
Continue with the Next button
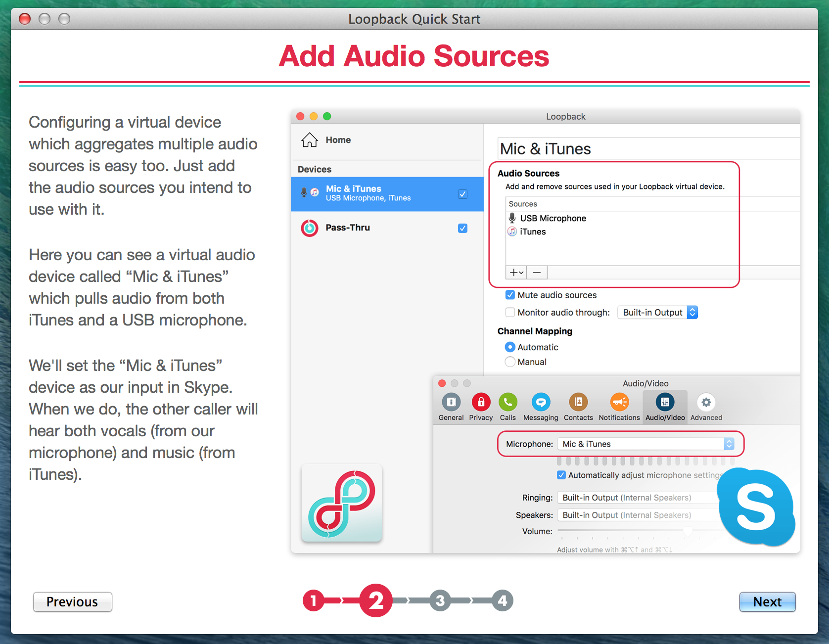767,602
